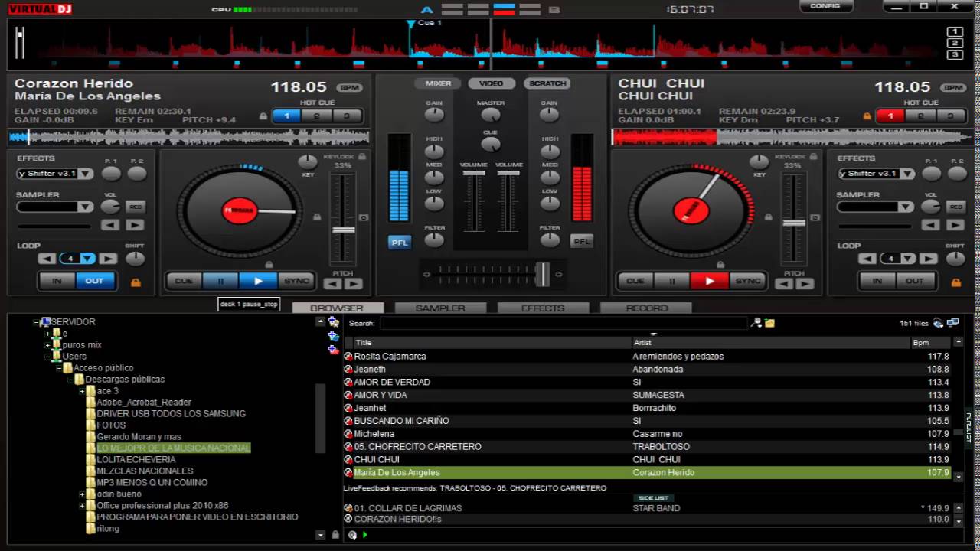Screen dimensions: 980x551
Task: Open the left deck loop length dropdown
Action: coord(89,259)
